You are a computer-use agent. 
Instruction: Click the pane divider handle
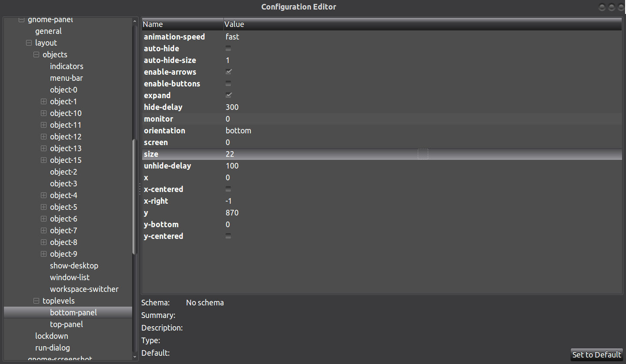[x=140, y=189]
